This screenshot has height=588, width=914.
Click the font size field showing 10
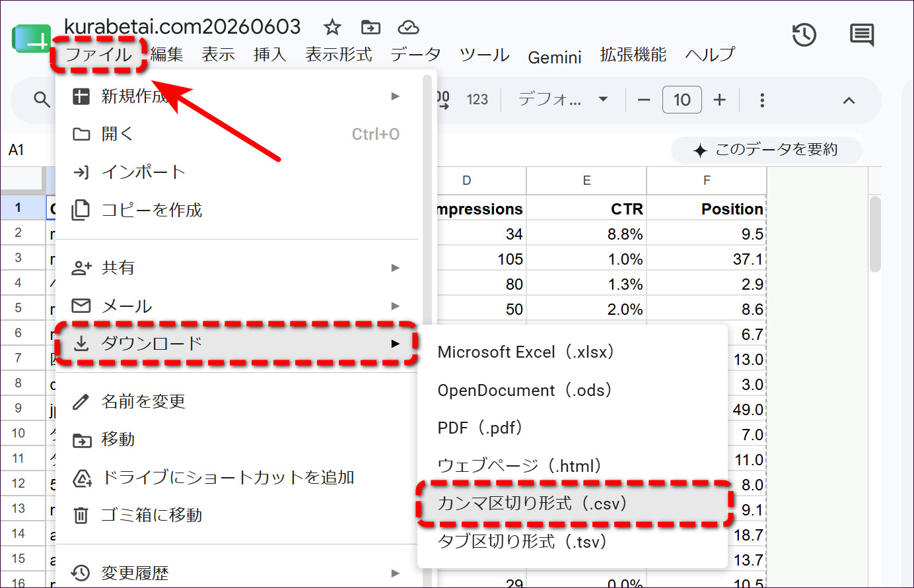[x=682, y=100]
